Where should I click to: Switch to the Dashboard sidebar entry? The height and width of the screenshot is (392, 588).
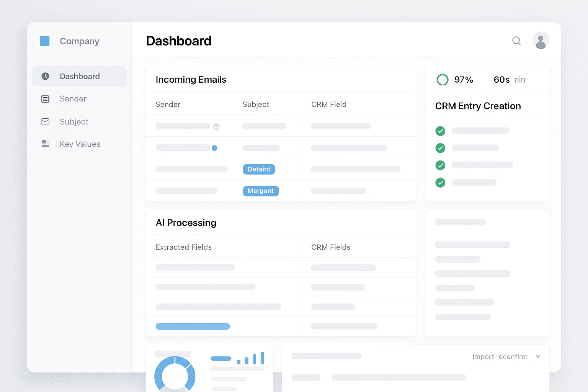(x=79, y=76)
